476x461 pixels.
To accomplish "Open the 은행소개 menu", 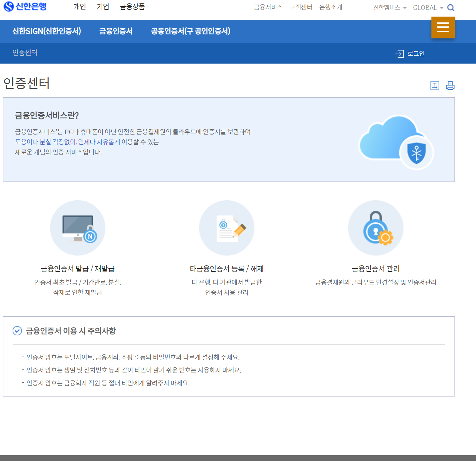I will (x=331, y=7).
